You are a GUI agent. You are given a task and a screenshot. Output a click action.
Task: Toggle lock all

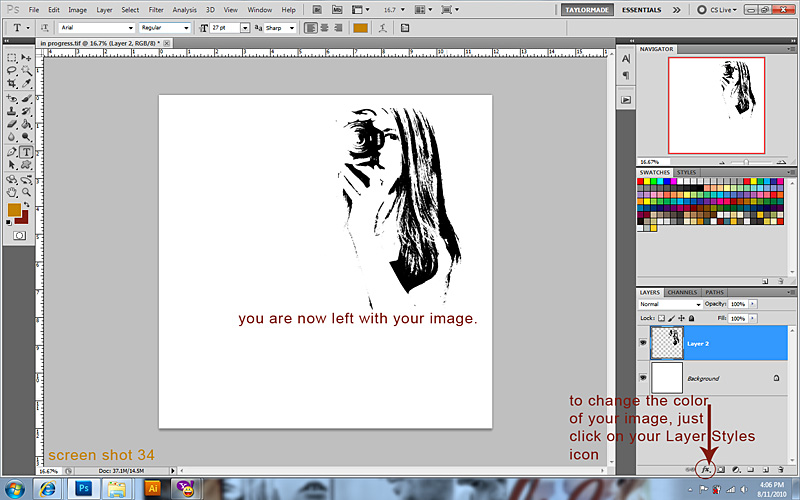pos(691,318)
